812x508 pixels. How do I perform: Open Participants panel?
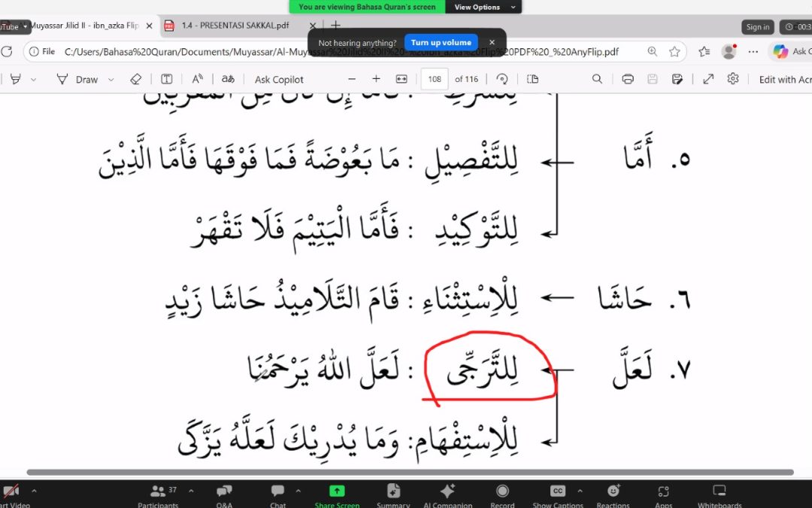click(159, 495)
